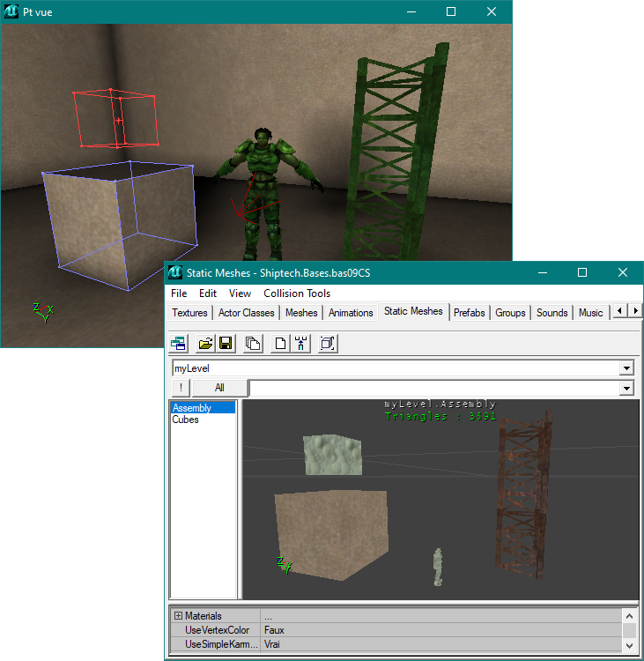Click Unreal logo in Static Meshes title bar
This screenshot has height=661, width=644.
pos(175,272)
